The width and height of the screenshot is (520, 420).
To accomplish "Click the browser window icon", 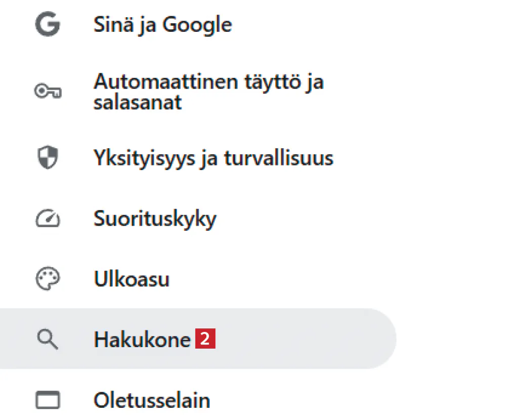I will 48,401.
